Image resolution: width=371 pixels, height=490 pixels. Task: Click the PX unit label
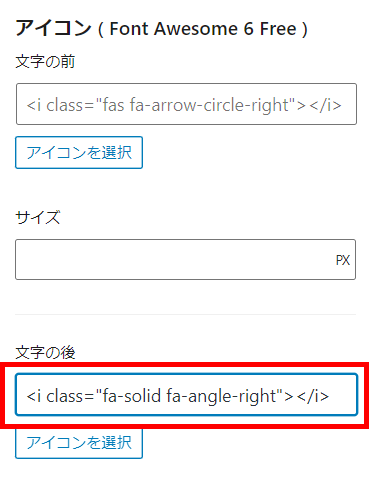pyautogui.click(x=343, y=260)
